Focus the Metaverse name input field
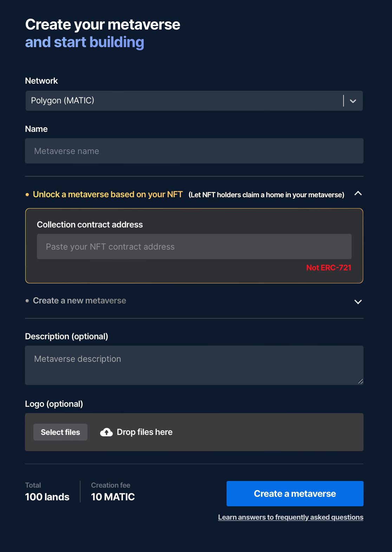The image size is (392, 552). pyautogui.click(x=194, y=151)
